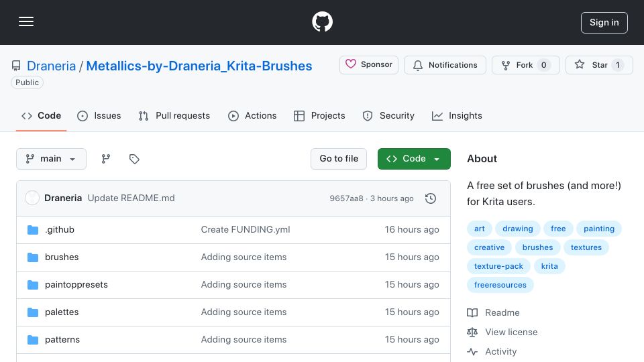This screenshot has height=362, width=644.
Task: Open the Pull requests tab
Action: 174,116
